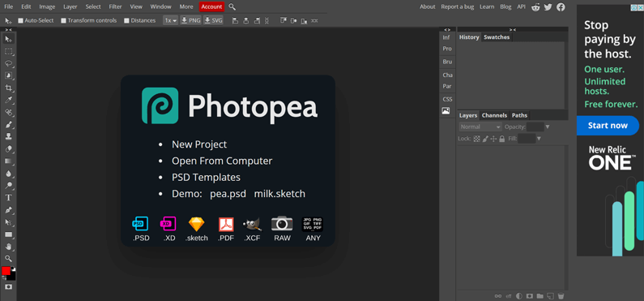
Task: Select the Clone Stamp tool
Action: [x=8, y=136]
